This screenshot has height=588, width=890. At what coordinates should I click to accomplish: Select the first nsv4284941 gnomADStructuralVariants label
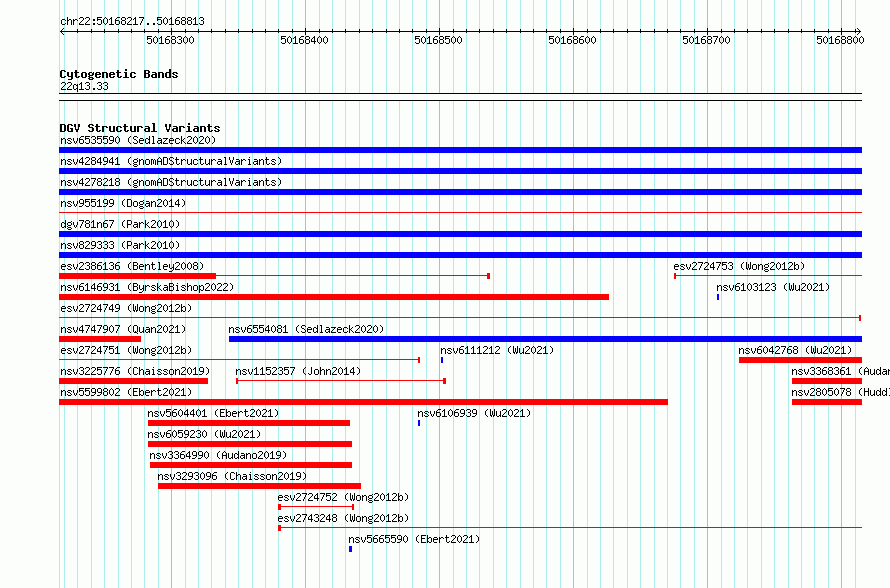click(x=171, y=161)
